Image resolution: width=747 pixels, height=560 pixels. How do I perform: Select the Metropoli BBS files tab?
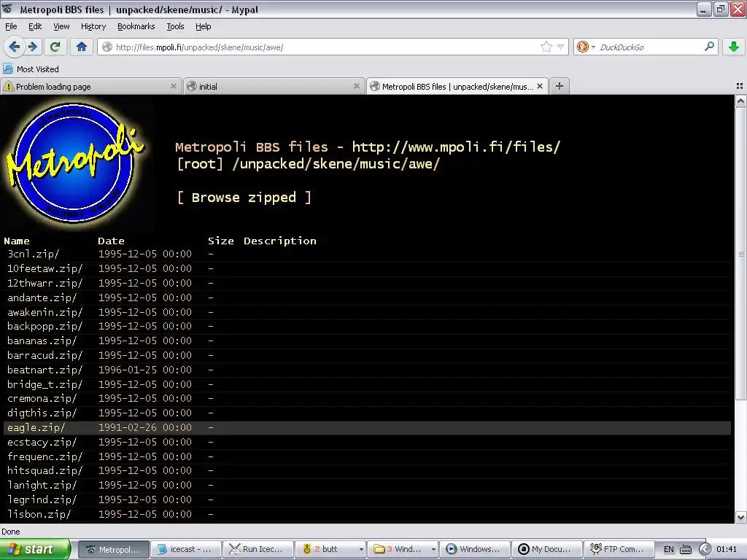[x=457, y=86]
